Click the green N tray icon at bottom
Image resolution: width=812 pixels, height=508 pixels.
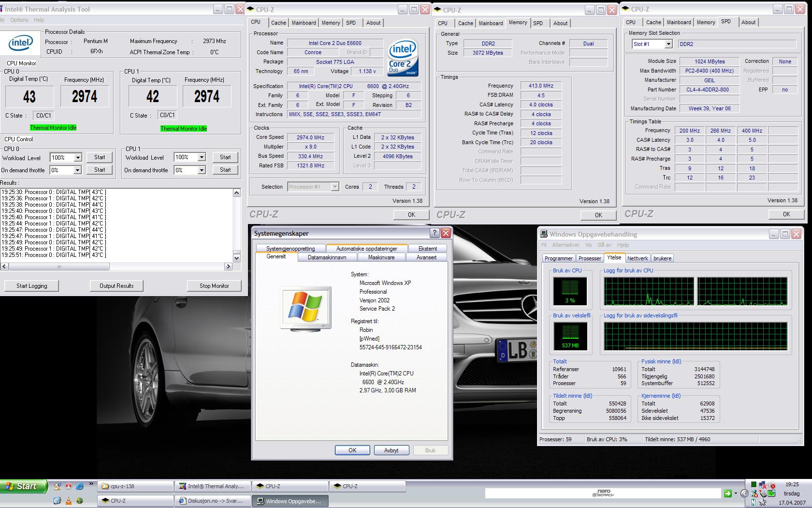(753, 502)
